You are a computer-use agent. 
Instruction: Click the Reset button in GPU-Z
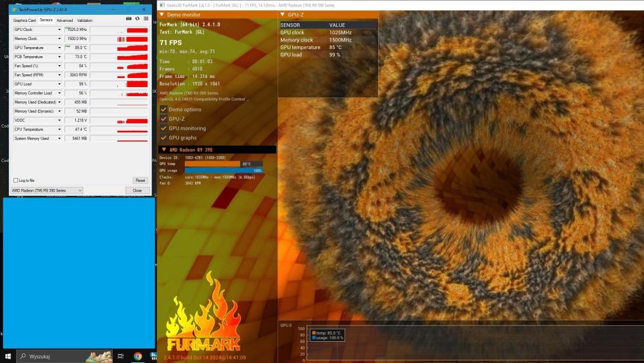point(140,180)
